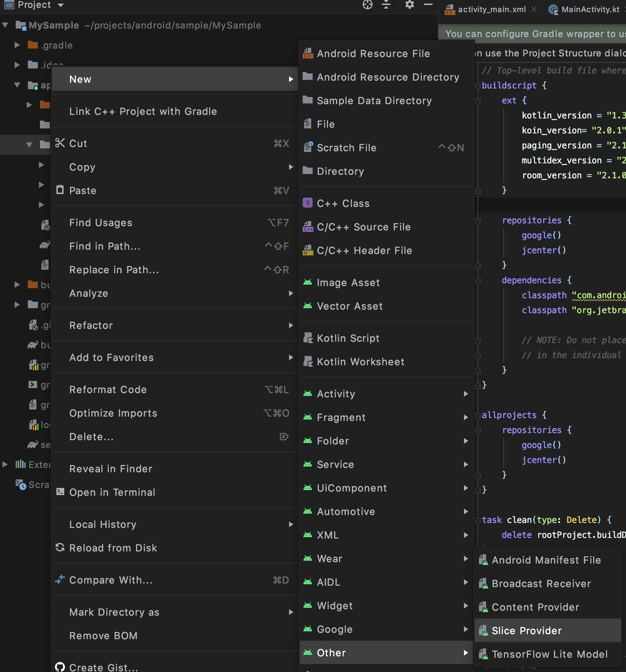
Task: Open the Automotive submenu
Action: click(386, 511)
